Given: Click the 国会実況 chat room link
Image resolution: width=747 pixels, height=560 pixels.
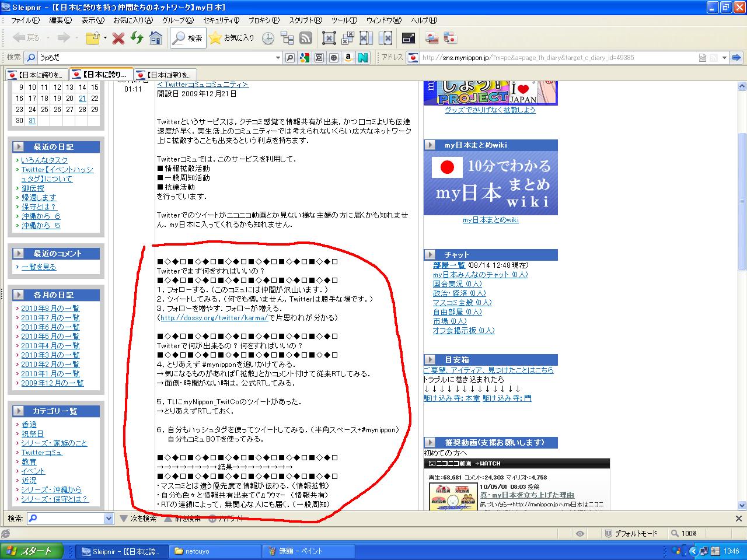Looking at the screenshot, I should click(458, 284).
